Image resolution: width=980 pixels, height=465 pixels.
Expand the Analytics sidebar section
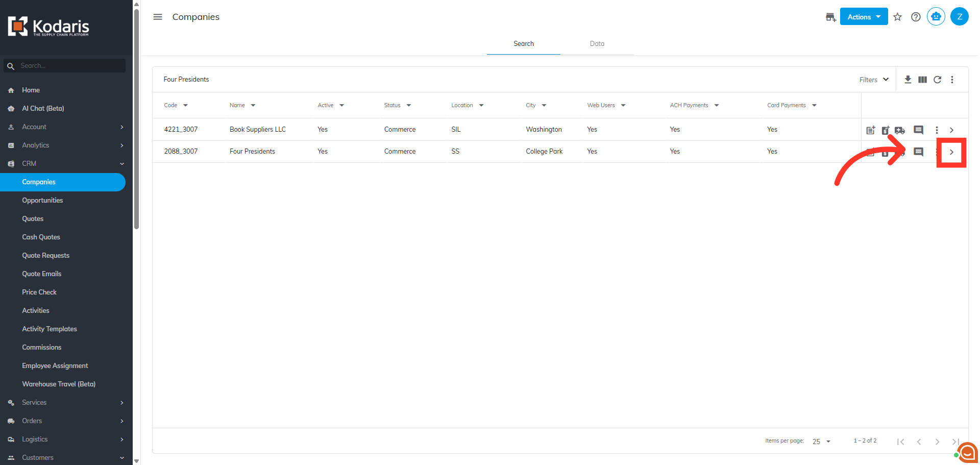pyautogui.click(x=66, y=145)
